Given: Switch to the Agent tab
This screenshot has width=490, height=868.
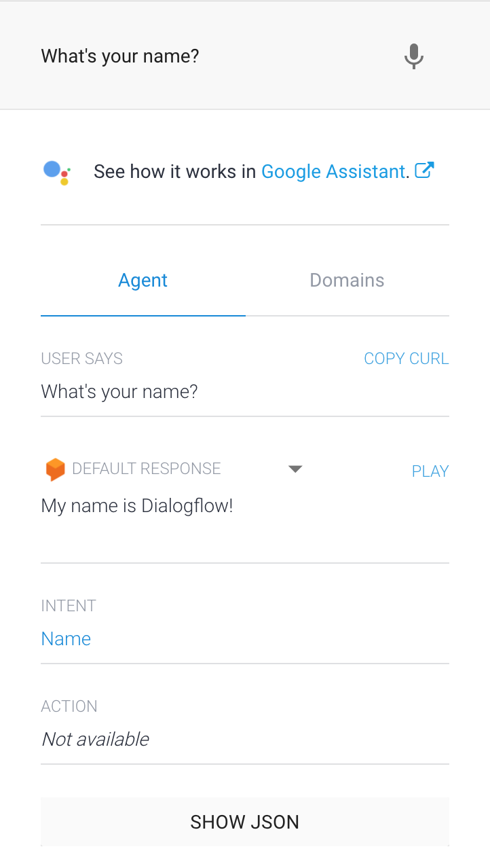Looking at the screenshot, I should [143, 281].
